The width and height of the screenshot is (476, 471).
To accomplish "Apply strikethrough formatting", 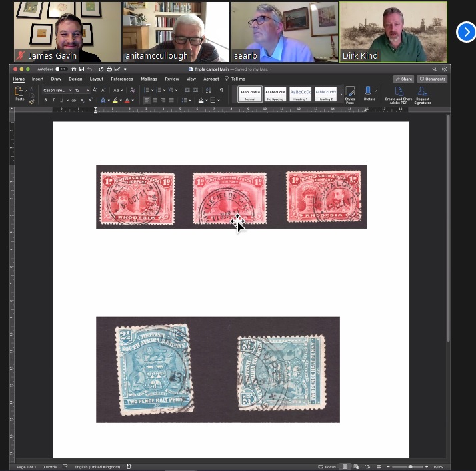I will [74, 100].
